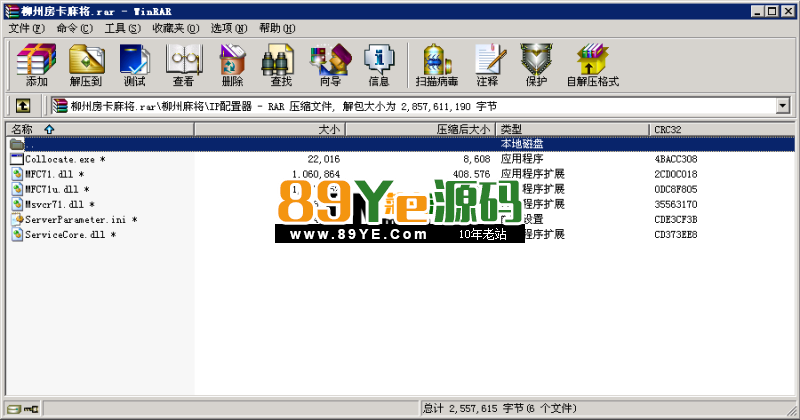The image size is (800, 420).
Task: Click the archive icon in address bar
Action: [60, 106]
